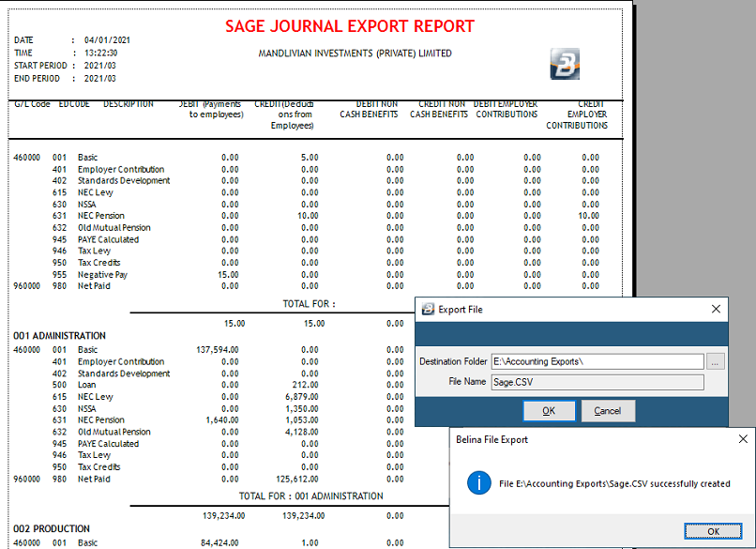Screen dimensions: 756x549
Task: Click the Destination Folder path field
Action: tap(597, 362)
